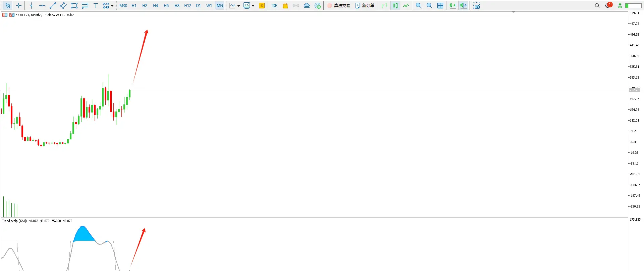
Task: Select the trendline drawing tool
Action: coord(53,5)
